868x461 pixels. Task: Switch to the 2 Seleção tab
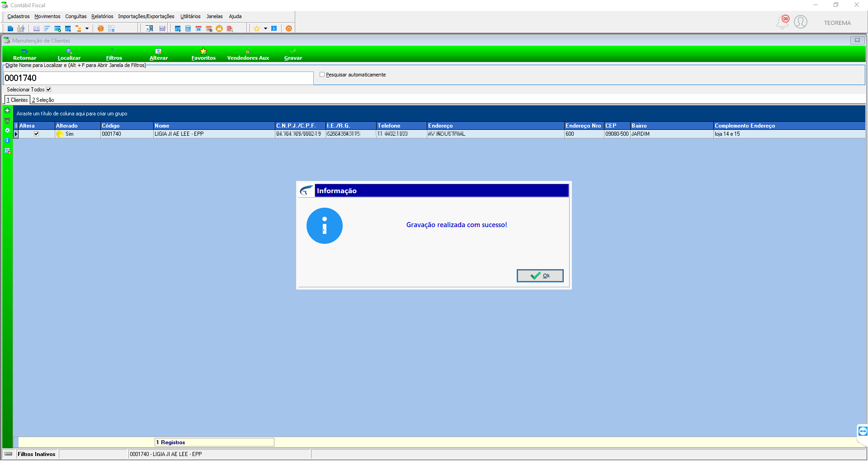click(x=43, y=100)
